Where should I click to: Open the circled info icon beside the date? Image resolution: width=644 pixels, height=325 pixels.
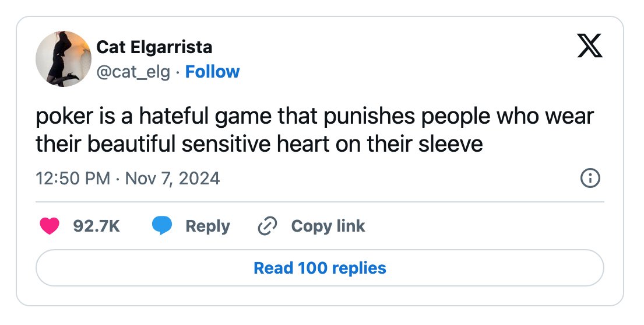[x=590, y=178]
